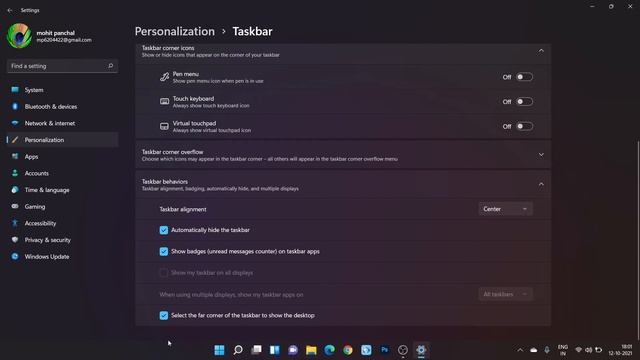This screenshot has width=640, height=360.
Task: Open Apps settings category
Action: coord(62,157)
